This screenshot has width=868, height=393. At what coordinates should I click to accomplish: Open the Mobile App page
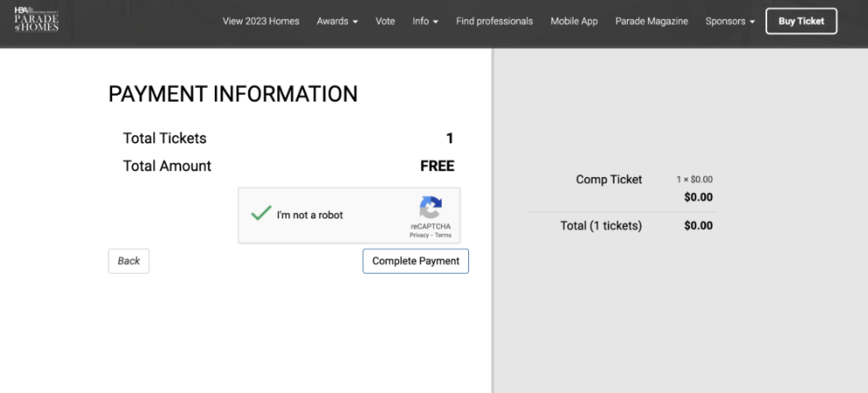pos(573,21)
